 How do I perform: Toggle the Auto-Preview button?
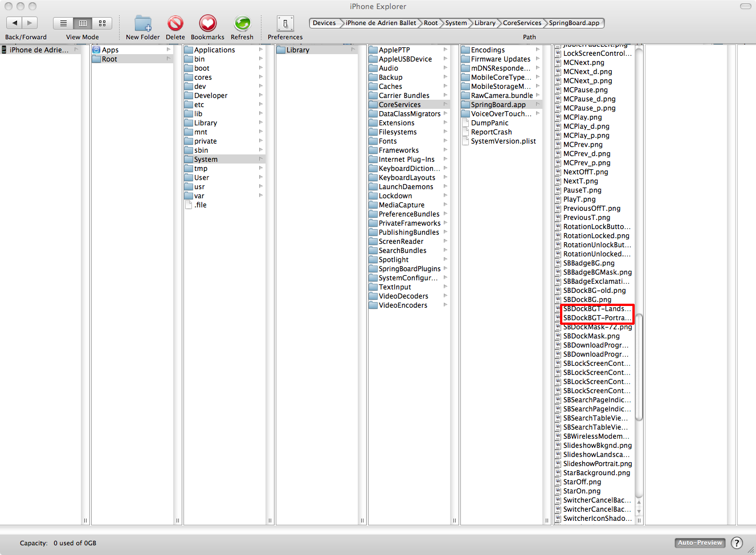click(x=700, y=543)
